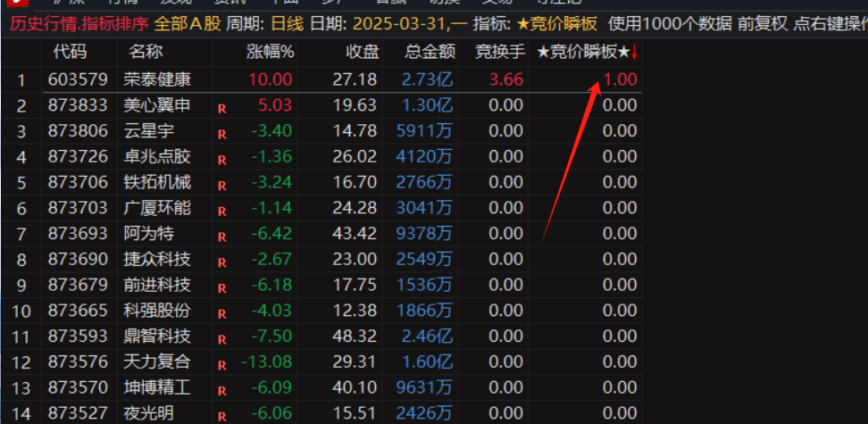This screenshot has width=868, height=424.
Task: Sort by the 总金额 column header
Action: click(430, 53)
